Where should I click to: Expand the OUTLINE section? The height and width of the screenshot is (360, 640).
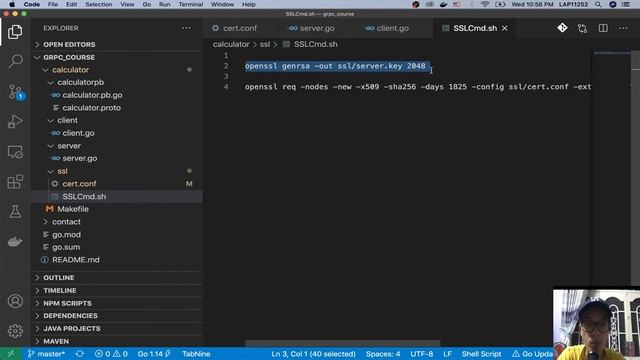(x=117, y=278)
